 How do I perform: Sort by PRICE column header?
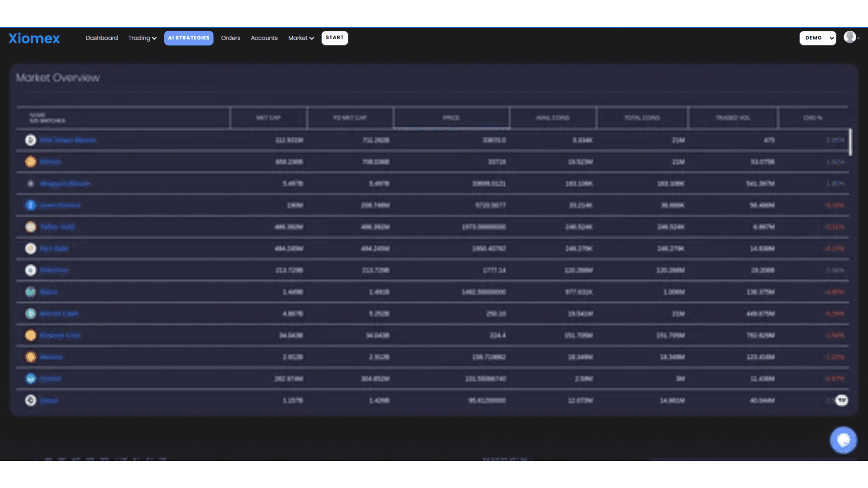[451, 117]
